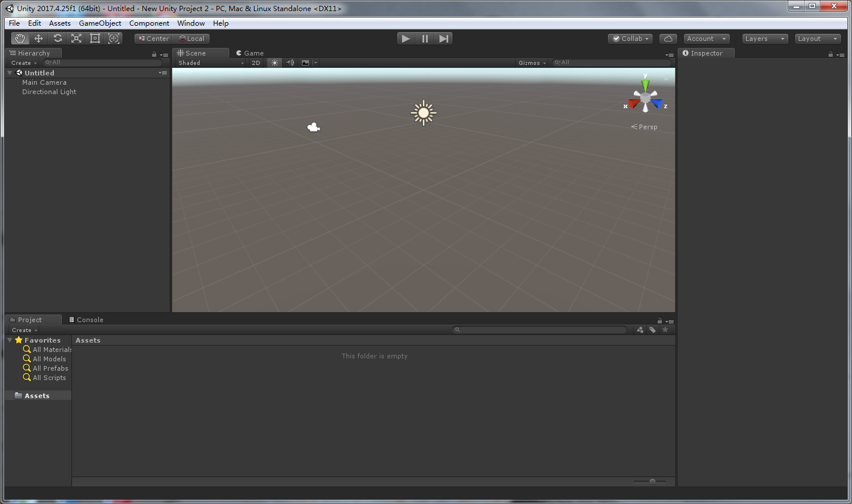Click the Step forward button
852x504 pixels.
[444, 39]
